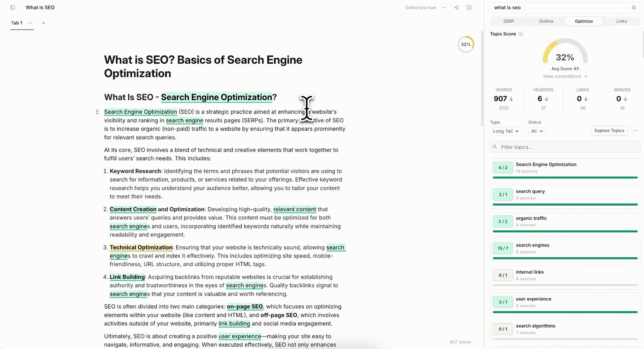Click the 0 / 1 badge for internal links

coord(503,275)
